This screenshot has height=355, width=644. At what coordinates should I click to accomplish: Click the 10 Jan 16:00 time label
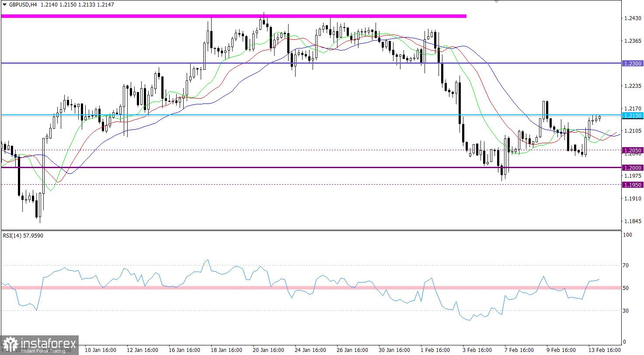tap(100, 350)
